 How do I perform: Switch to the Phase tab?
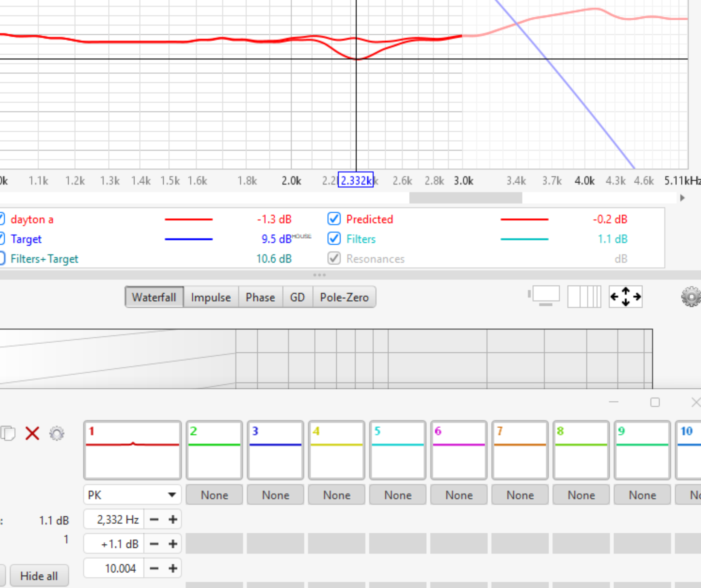pyautogui.click(x=260, y=297)
